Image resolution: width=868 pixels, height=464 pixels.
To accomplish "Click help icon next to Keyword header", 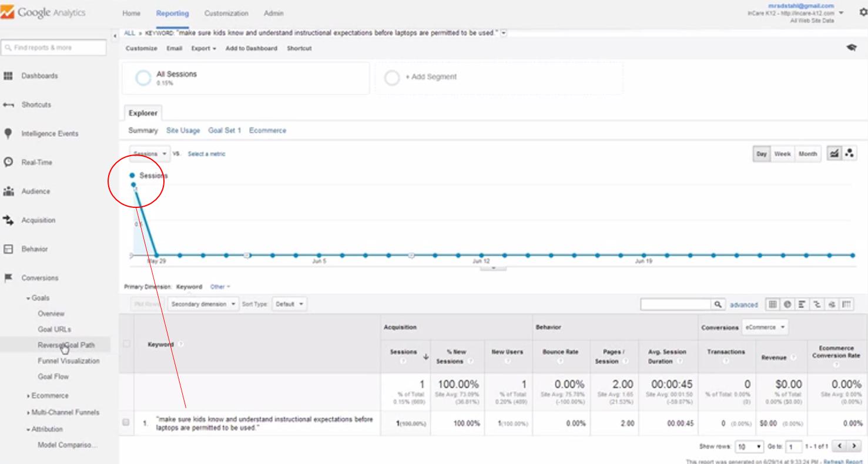I will coord(180,345).
